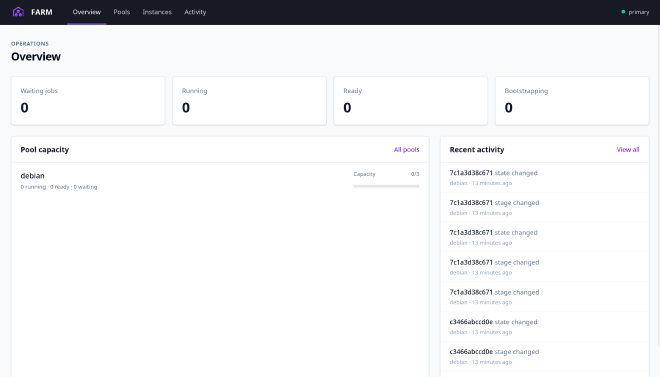This screenshot has width=660, height=377.
Task: Open View all recent activity
Action: click(628, 149)
